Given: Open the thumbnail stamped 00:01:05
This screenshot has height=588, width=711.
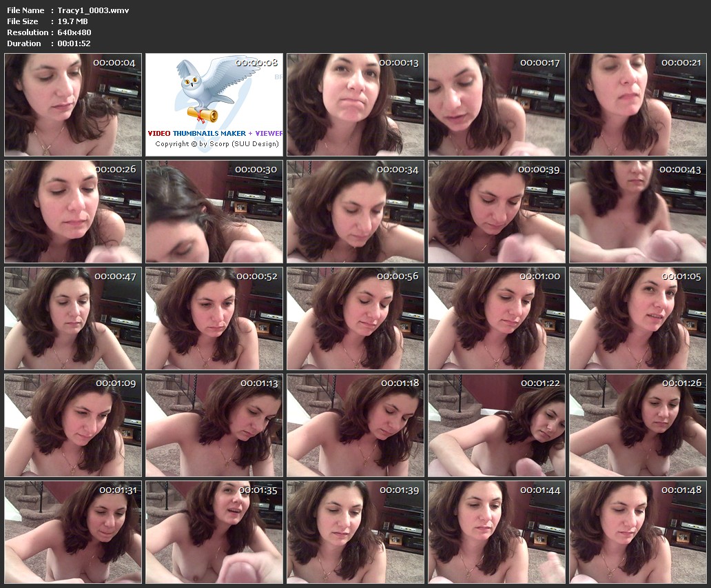Looking at the screenshot, I should (x=638, y=318).
